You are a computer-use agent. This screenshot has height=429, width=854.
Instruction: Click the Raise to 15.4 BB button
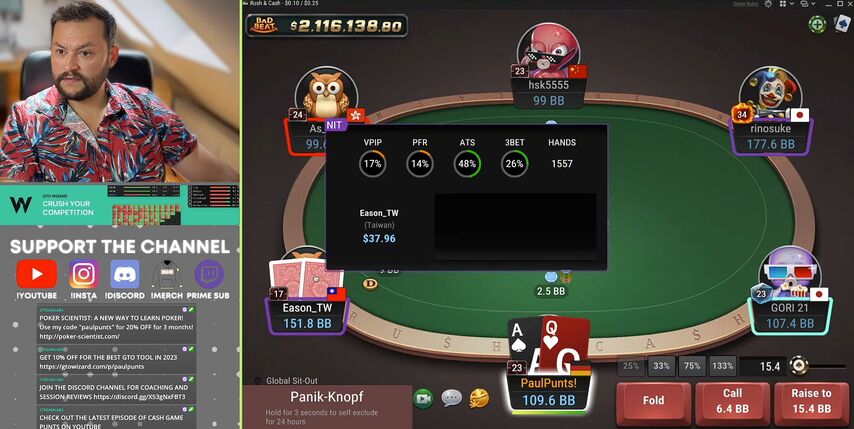point(812,401)
